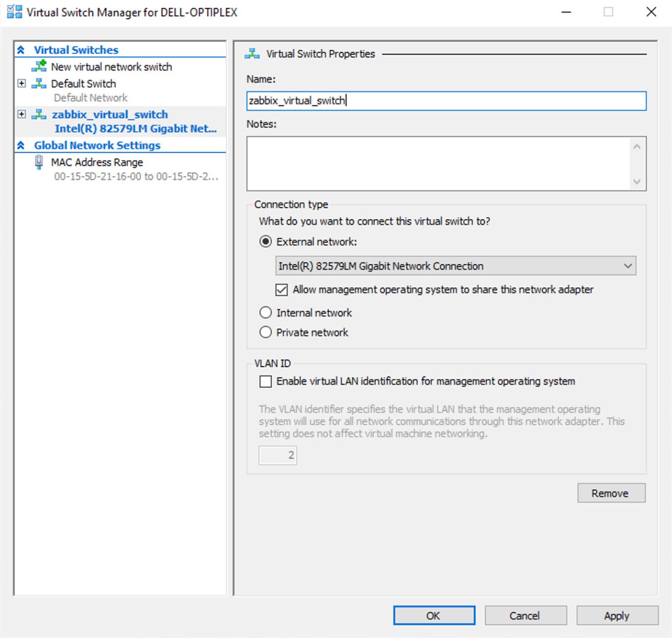Close the Virtual Switch Manager window

click(x=651, y=12)
